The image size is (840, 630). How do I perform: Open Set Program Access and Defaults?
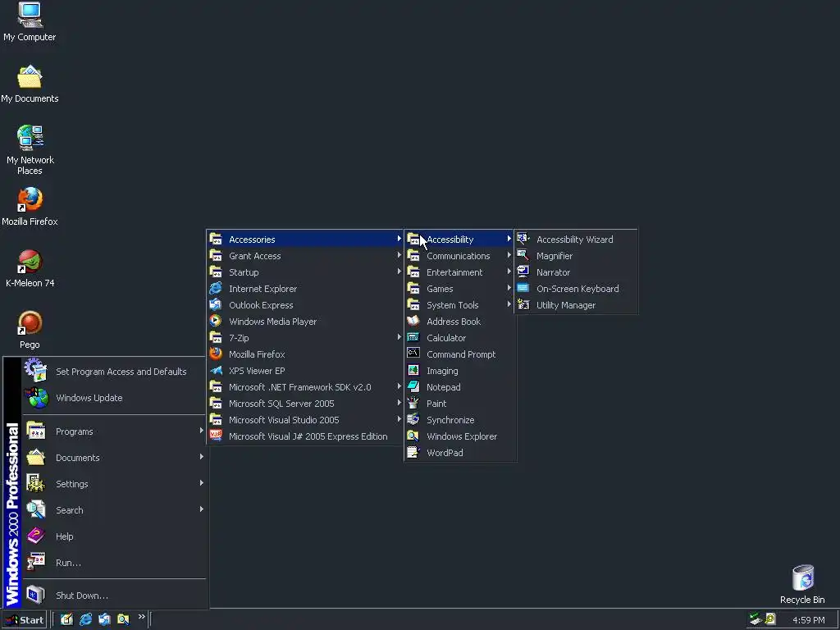click(x=114, y=372)
